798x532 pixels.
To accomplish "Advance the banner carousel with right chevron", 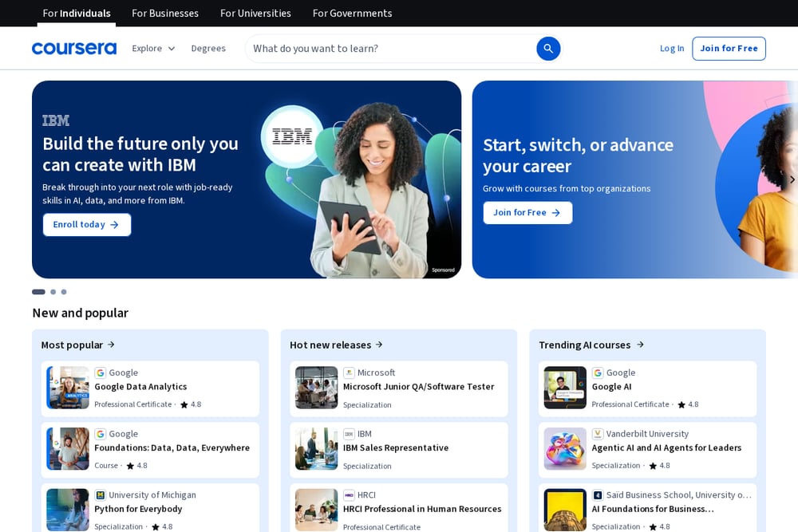I will (792, 179).
